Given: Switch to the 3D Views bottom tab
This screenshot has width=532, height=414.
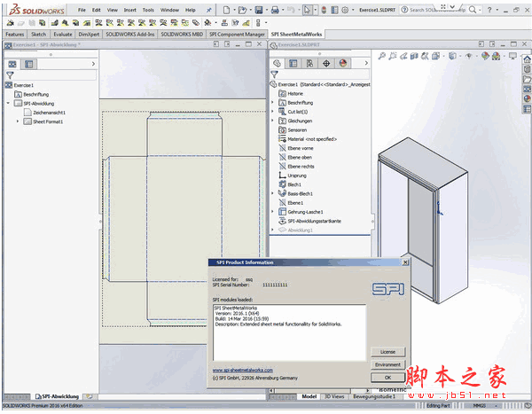Looking at the screenshot, I should (x=334, y=396).
